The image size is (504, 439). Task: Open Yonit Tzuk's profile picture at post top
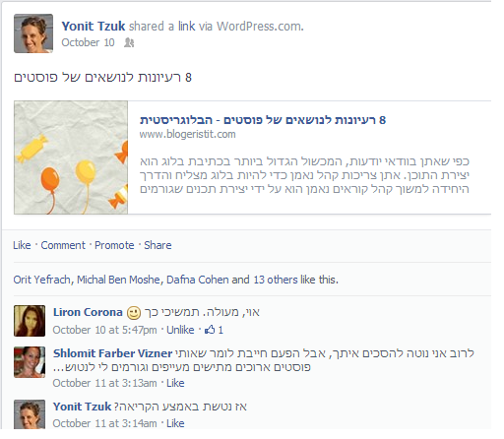tap(33, 33)
